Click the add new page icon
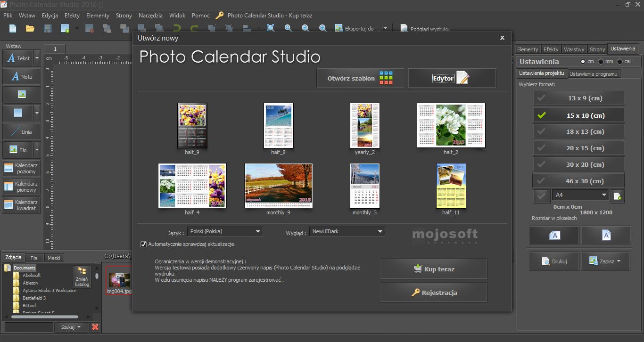Screen dimensions: 644x342 pyautogui.click(x=65, y=29)
